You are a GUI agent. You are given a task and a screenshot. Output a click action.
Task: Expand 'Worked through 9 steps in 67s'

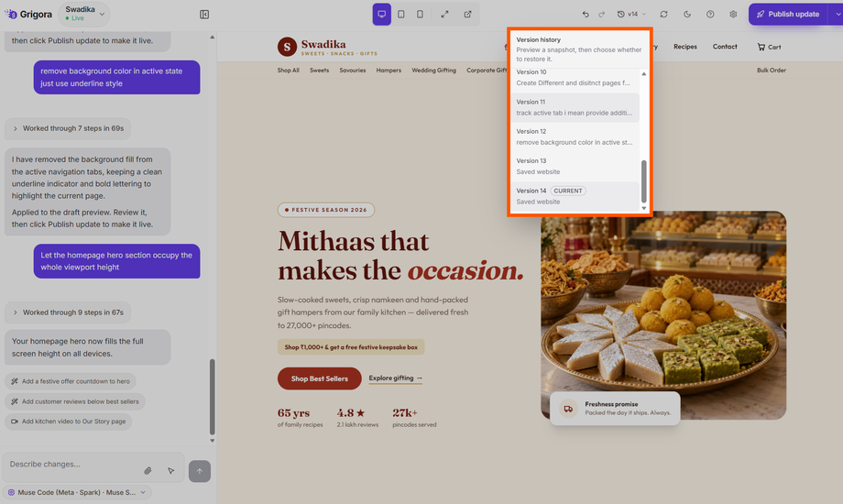tap(68, 312)
